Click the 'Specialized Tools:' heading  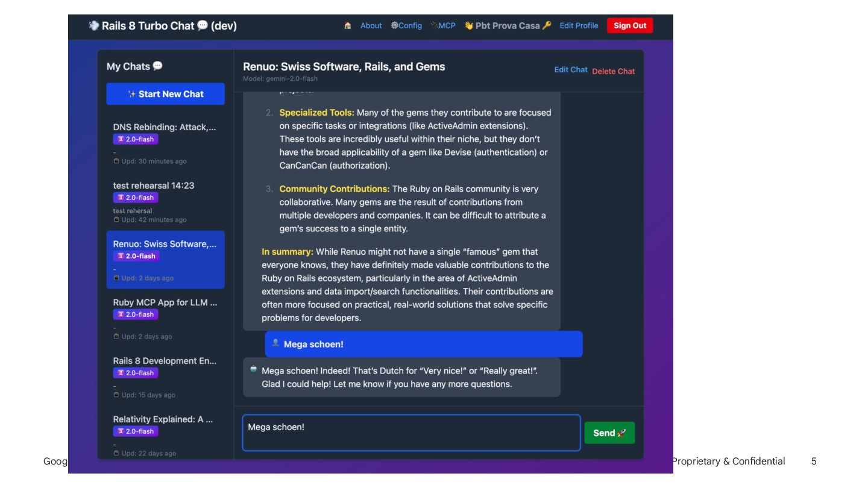click(x=317, y=113)
